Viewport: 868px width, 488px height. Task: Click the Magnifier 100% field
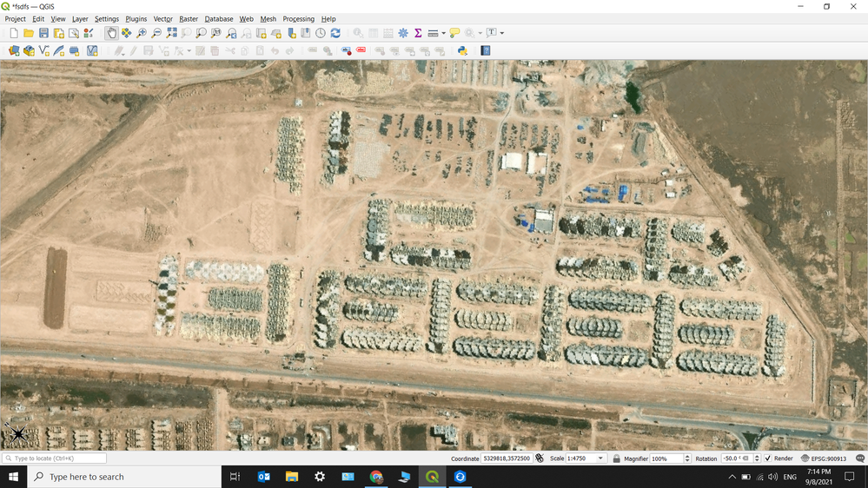coord(667,458)
